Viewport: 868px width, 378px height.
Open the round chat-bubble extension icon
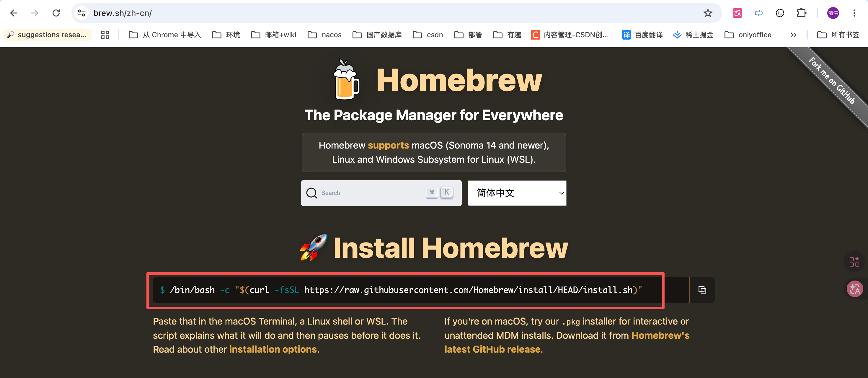tap(780, 13)
